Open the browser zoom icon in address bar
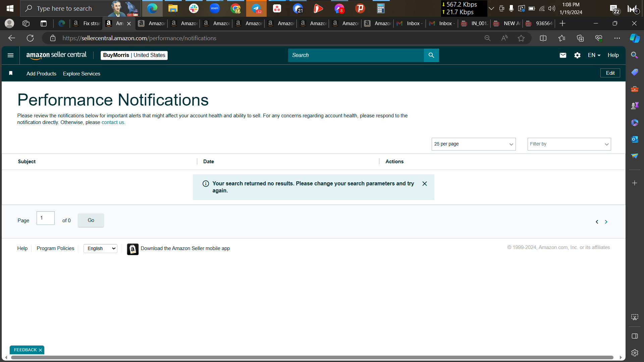644x362 pixels. click(487, 38)
